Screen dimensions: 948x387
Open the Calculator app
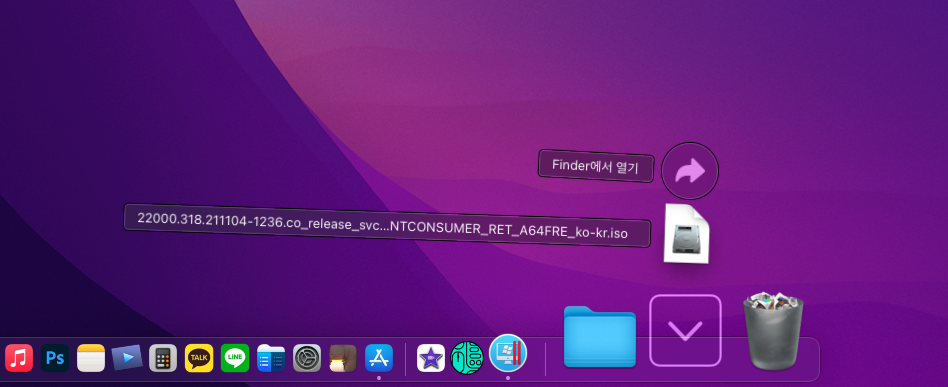click(x=163, y=358)
